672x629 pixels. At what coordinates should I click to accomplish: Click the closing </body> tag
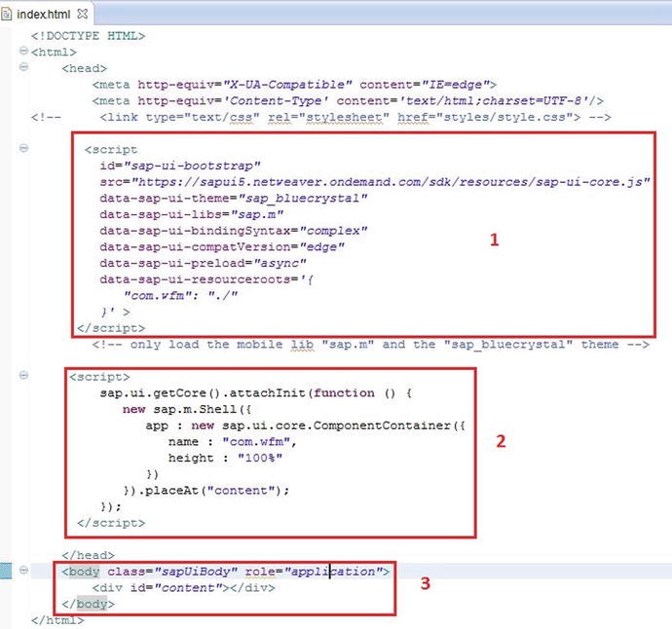89,605
